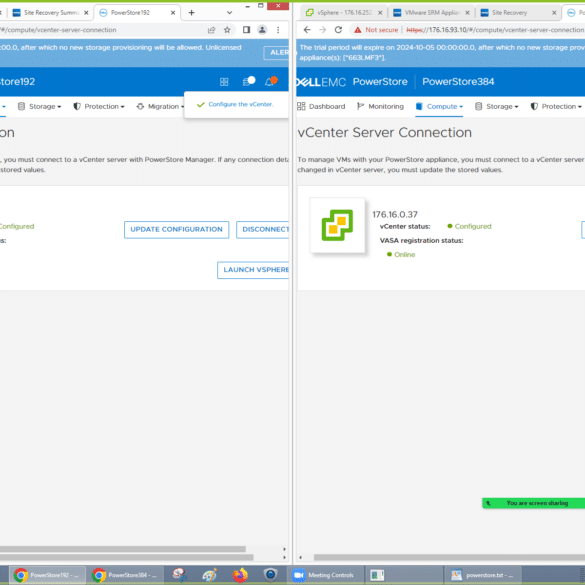Expand the Protection menu in PowerStore192

coord(99,106)
